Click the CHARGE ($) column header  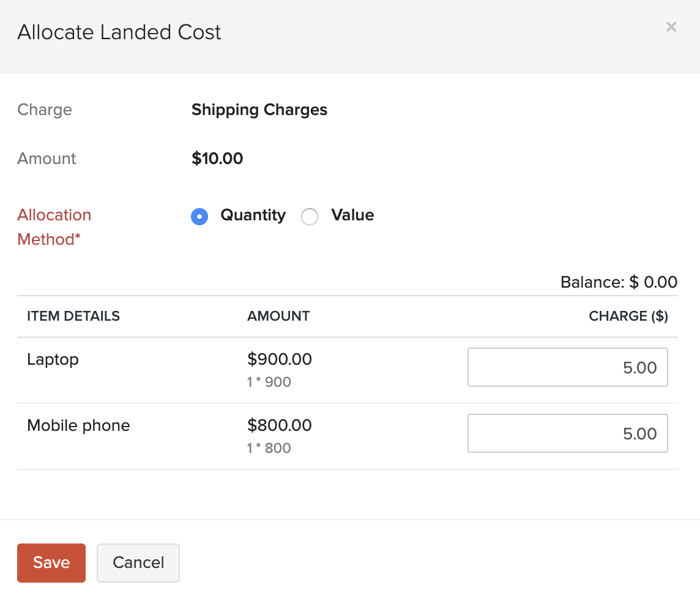(628, 316)
